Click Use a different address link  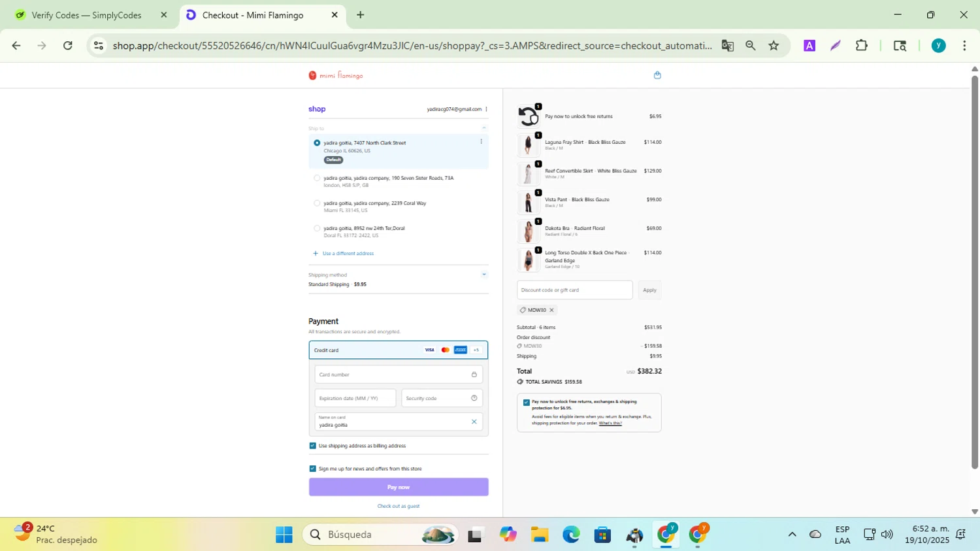click(x=348, y=254)
